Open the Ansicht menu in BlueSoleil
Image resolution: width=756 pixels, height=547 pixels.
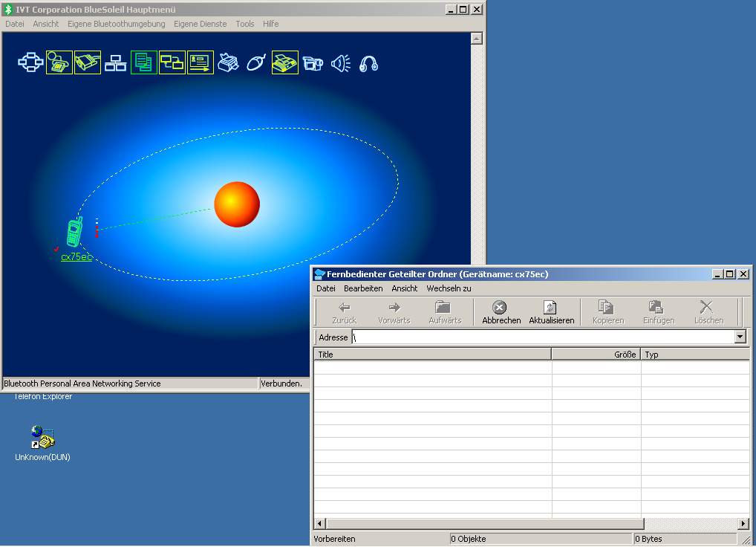coord(46,24)
